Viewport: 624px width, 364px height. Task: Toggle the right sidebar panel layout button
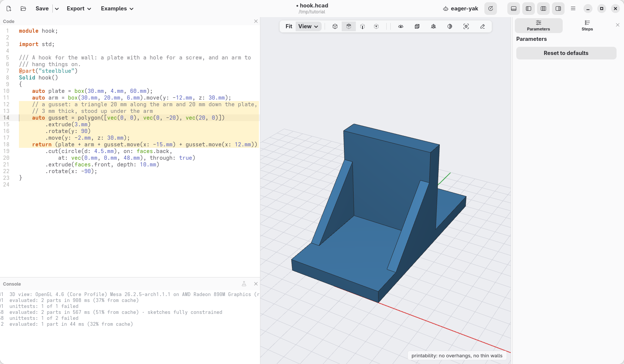(558, 9)
